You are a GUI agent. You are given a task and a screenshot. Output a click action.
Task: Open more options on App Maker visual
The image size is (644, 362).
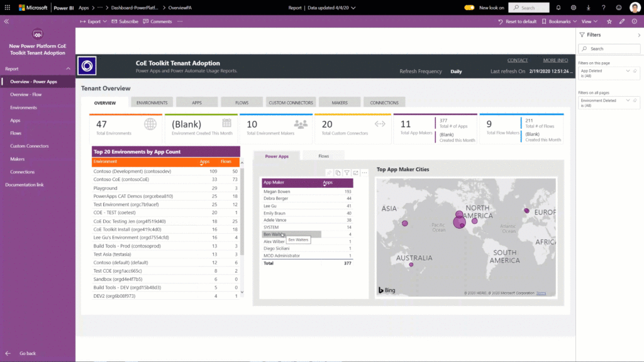pos(365,173)
